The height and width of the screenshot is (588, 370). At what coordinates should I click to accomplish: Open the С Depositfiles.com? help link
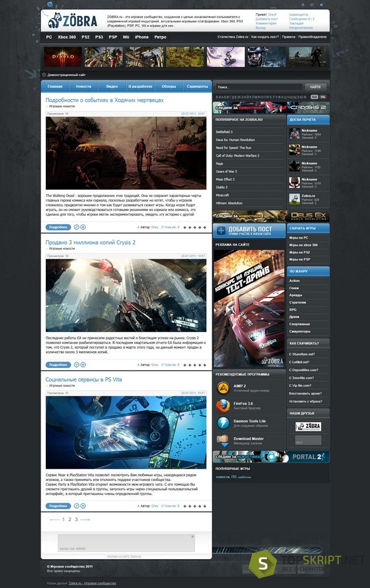pos(304,370)
